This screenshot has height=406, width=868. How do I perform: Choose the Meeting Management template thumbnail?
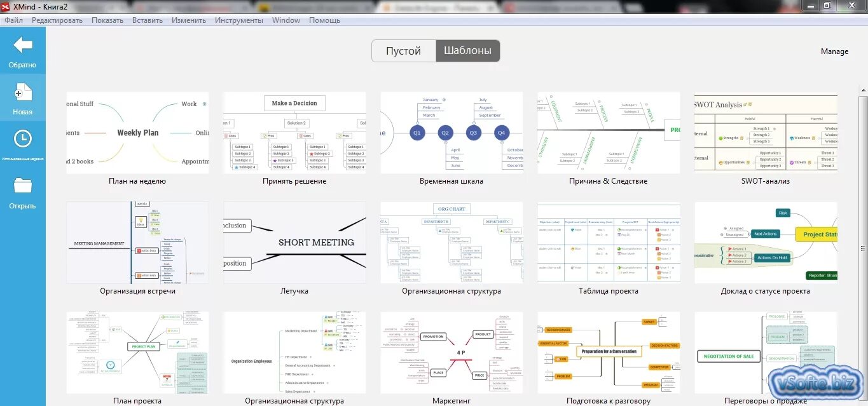point(137,243)
